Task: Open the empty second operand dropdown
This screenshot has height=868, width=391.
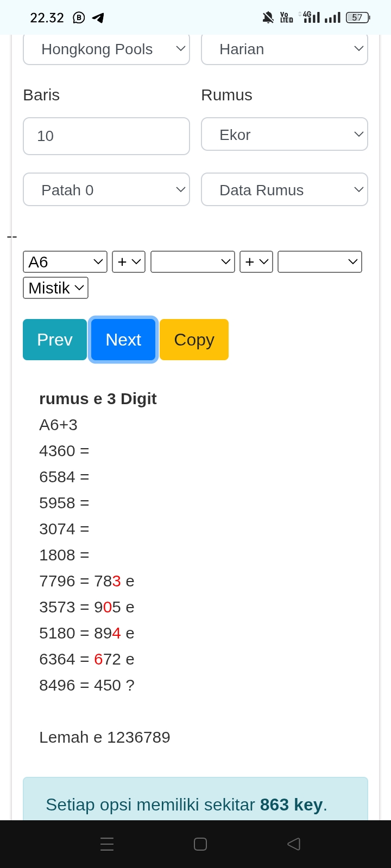Action: [x=193, y=261]
